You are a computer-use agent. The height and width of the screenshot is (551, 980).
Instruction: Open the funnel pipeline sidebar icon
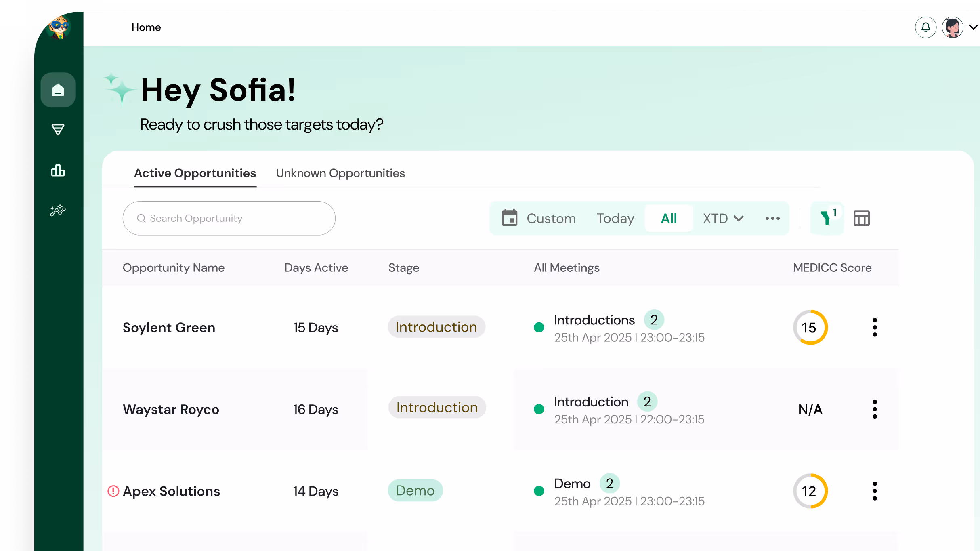click(58, 130)
